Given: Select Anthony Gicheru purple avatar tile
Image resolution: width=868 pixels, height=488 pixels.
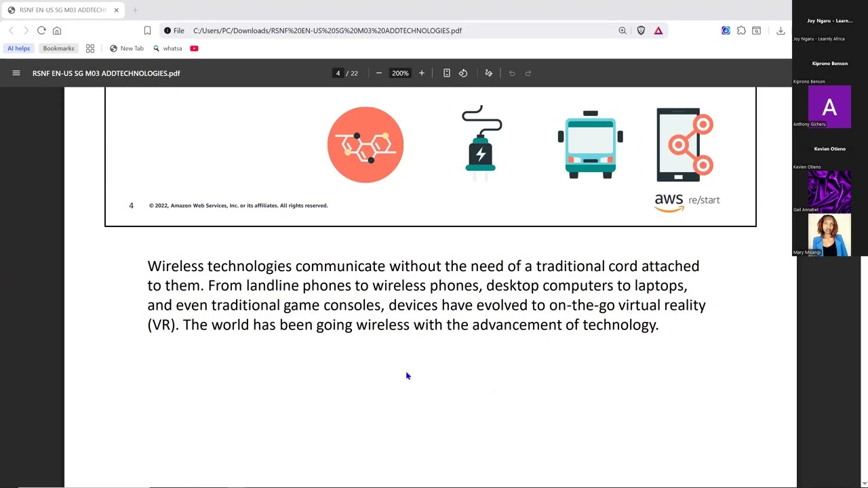Looking at the screenshot, I should point(829,106).
